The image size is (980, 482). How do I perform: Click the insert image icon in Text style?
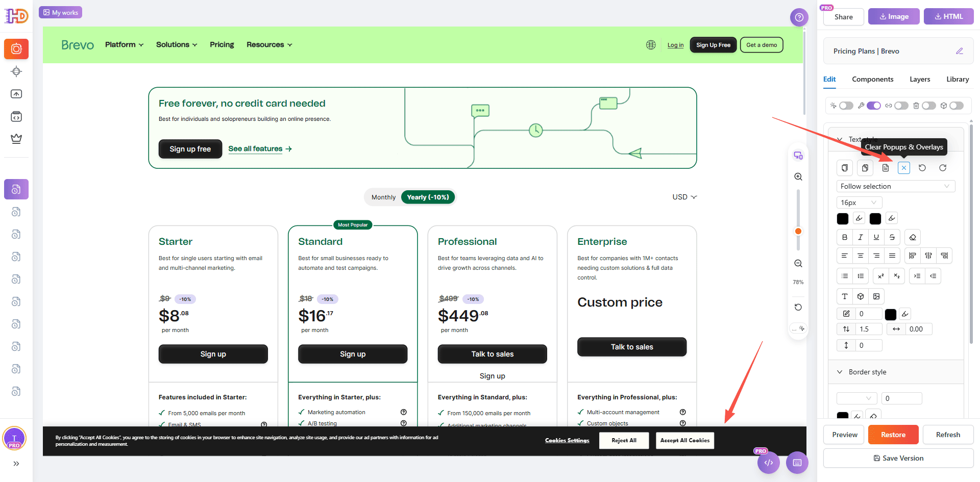876,296
